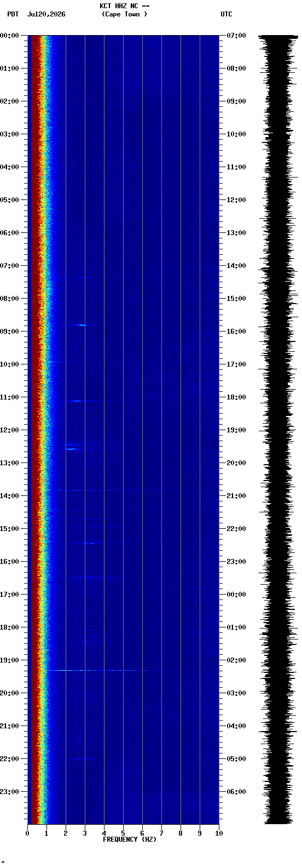Click the frequency axis label '10'
Image resolution: width=302 pixels, height=868 pixels.
click(x=219, y=833)
